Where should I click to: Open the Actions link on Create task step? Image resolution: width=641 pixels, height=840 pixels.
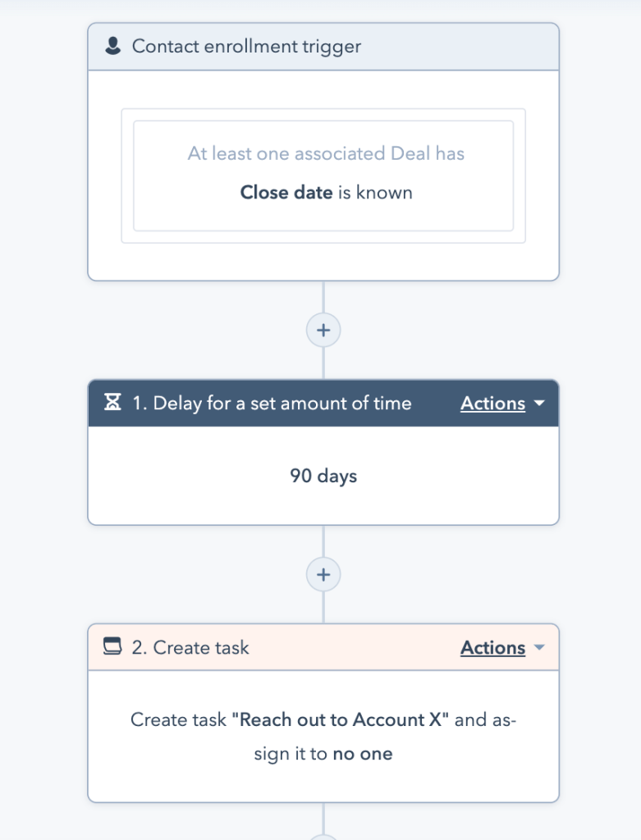pyautogui.click(x=492, y=647)
